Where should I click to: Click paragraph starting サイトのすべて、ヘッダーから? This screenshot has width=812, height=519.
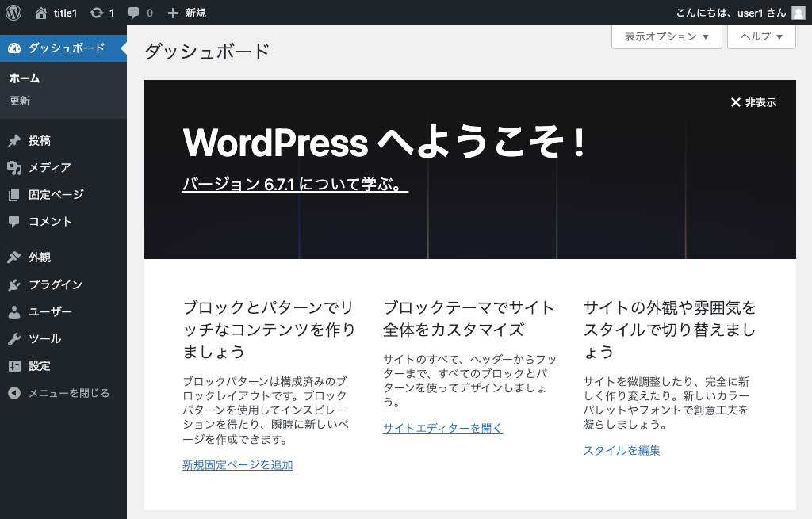(469, 381)
